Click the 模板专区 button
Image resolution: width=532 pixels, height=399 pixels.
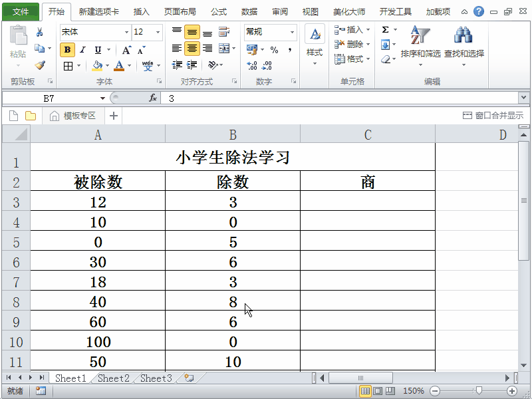point(73,116)
